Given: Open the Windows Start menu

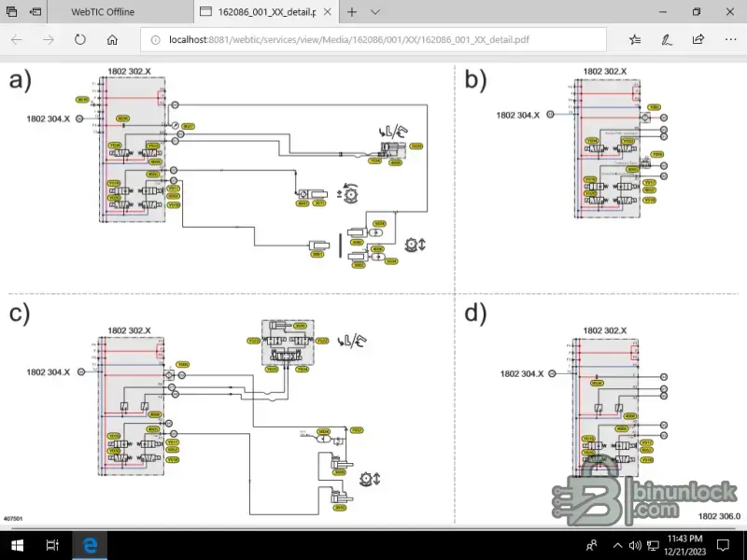Looking at the screenshot, I should coord(18,545).
